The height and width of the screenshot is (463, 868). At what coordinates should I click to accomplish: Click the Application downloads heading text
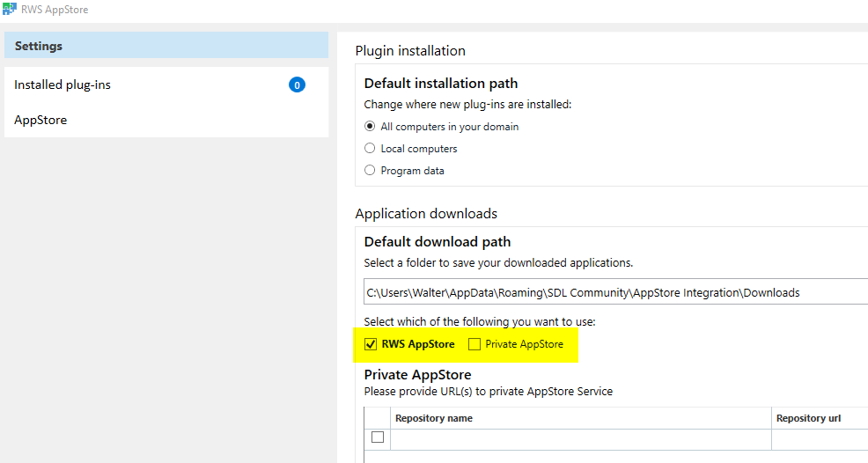[426, 214]
